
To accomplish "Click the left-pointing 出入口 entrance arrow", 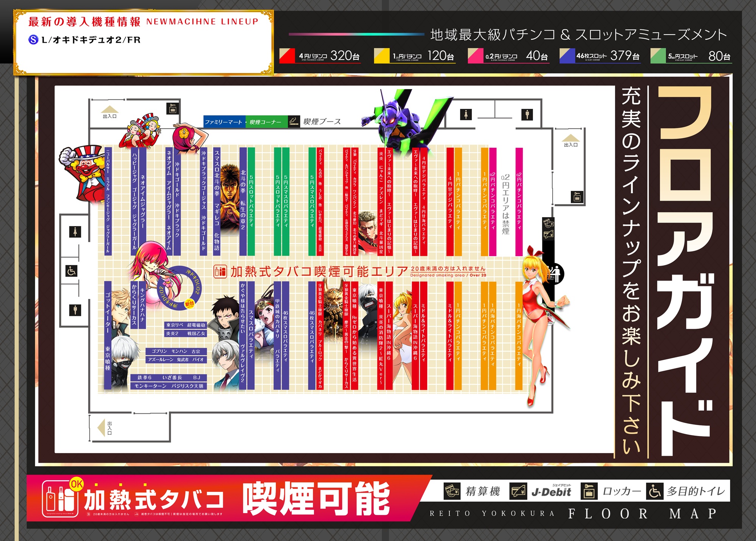I will tap(101, 428).
